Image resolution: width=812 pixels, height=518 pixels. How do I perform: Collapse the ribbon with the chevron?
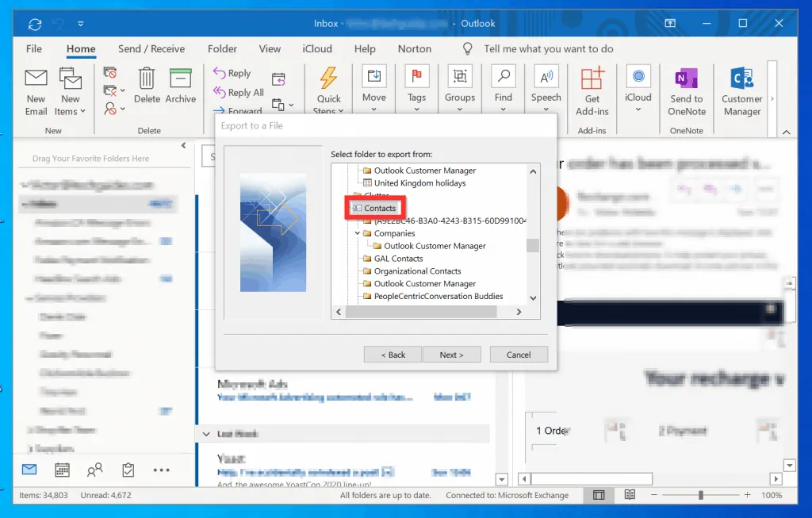(786, 132)
